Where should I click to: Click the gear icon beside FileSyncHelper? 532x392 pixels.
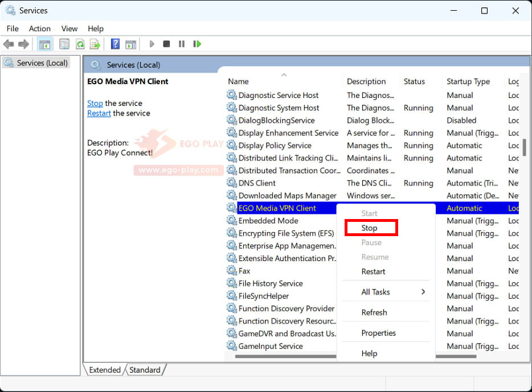[x=232, y=295]
